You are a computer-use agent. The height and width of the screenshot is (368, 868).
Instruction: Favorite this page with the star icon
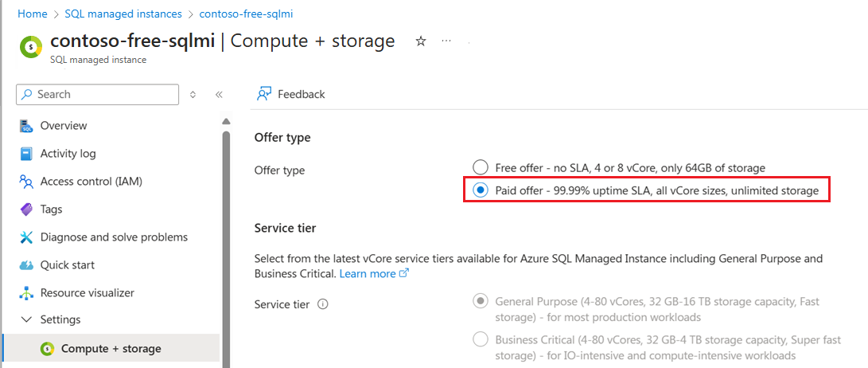pos(421,41)
